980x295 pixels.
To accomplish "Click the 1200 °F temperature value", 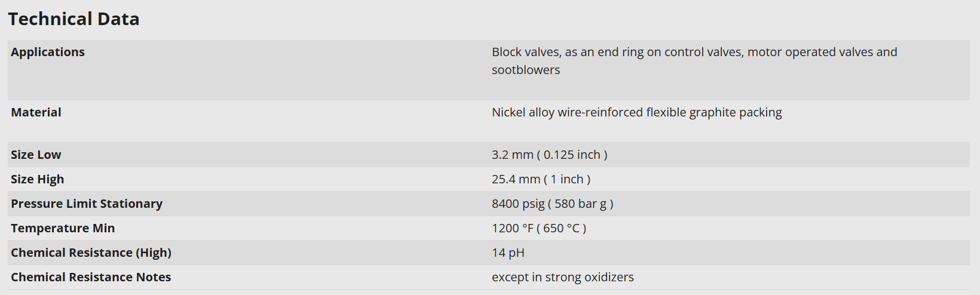I will coord(513,228).
